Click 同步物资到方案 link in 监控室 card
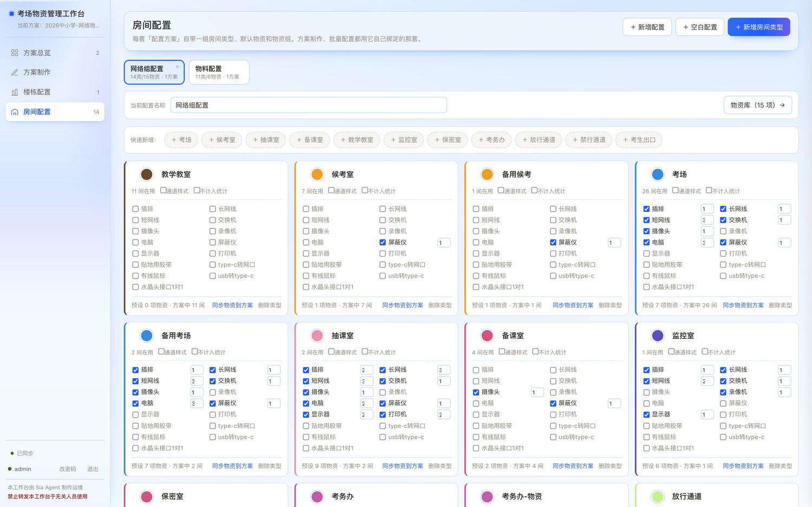The width and height of the screenshot is (812, 507). coord(743,466)
